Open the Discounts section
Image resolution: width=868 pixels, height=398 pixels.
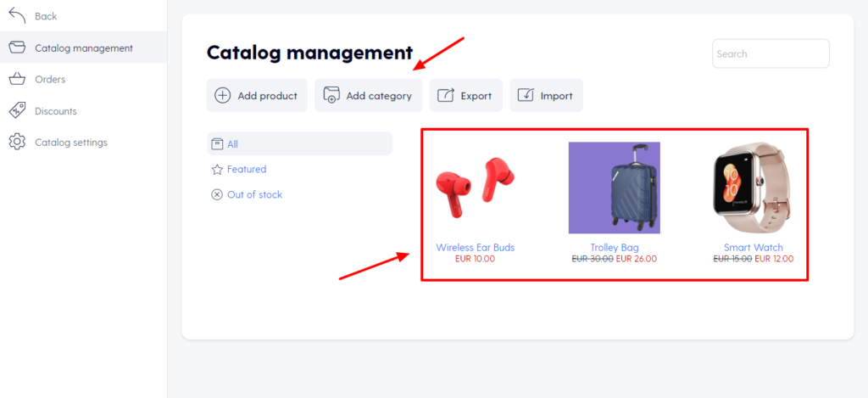pyautogui.click(x=55, y=111)
